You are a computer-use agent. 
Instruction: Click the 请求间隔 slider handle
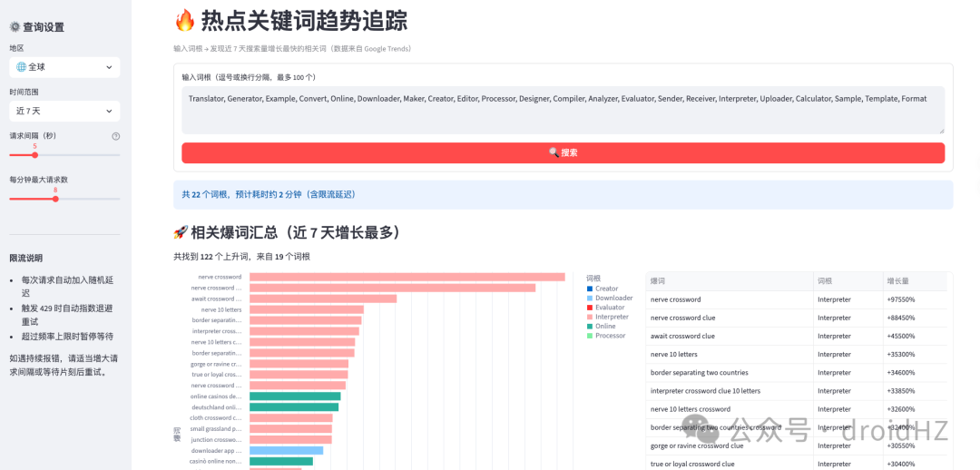(35, 155)
